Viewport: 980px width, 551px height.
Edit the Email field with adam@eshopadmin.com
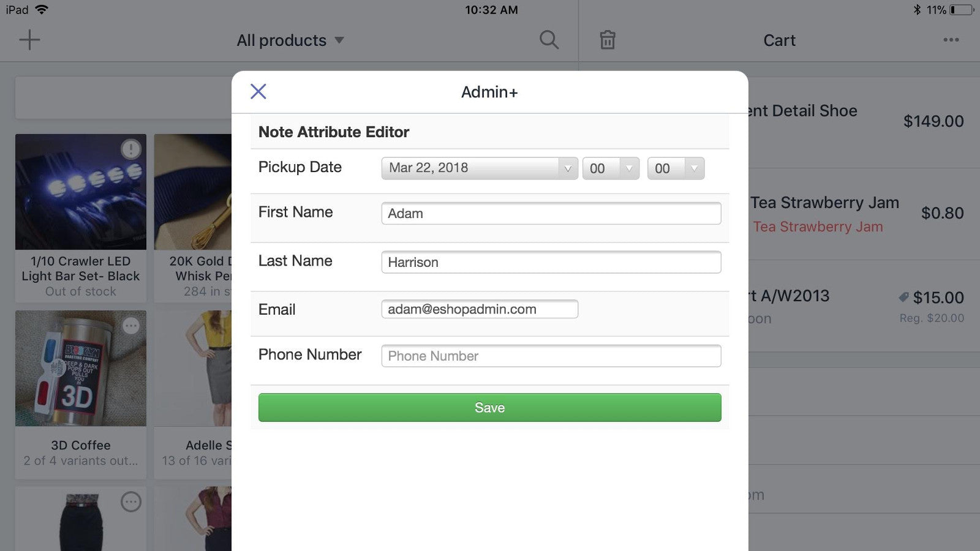[480, 309]
